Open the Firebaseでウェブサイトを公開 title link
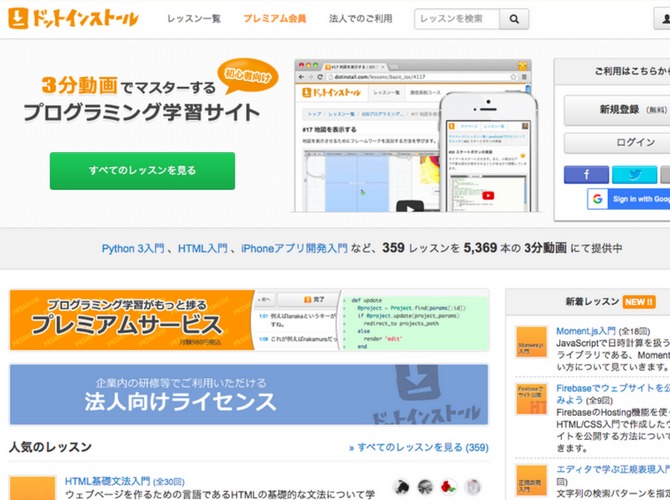 [x=613, y=394]
